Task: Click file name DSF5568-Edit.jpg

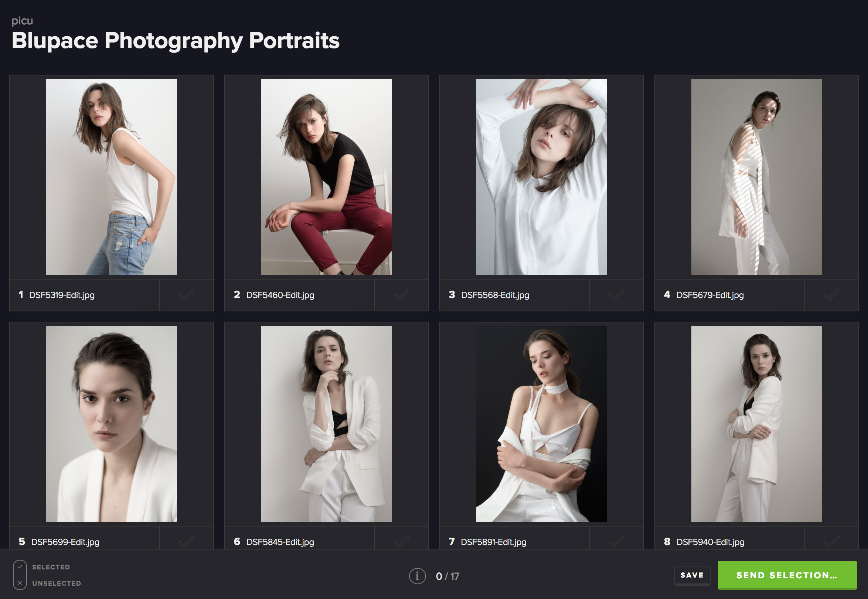Action: tap(495, 295)
